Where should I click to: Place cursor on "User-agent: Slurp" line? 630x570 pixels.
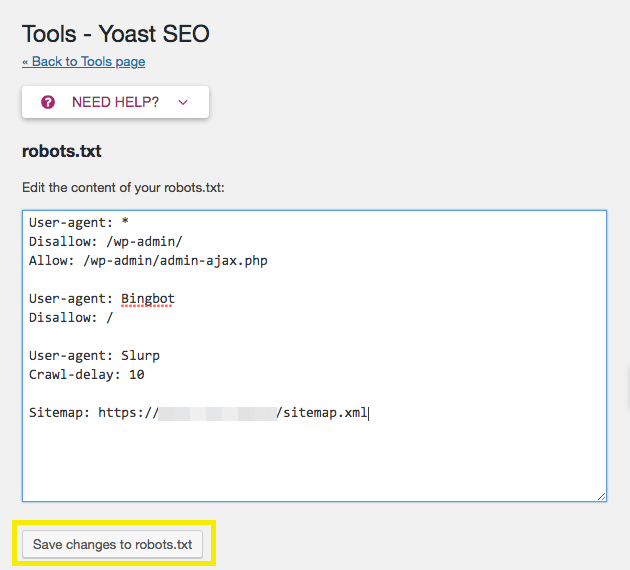pyautogui.click(x=94, y=355)
